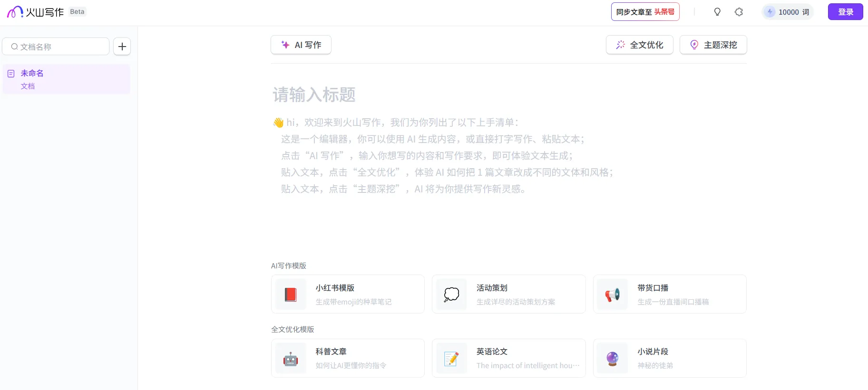Screen dimensions: 868x390
Task: Click the 火山写作 logo
Action: 36,12
